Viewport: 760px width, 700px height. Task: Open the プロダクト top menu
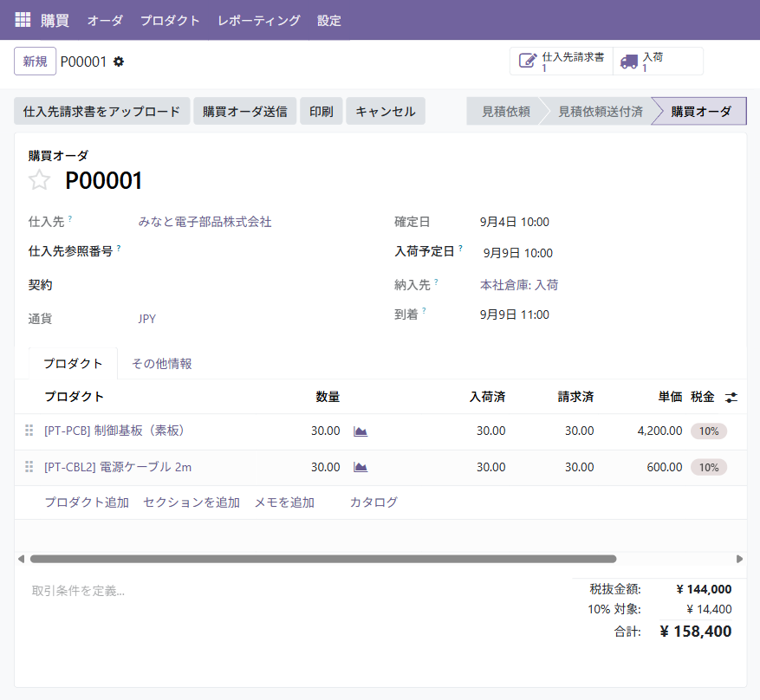pos(170,20)
